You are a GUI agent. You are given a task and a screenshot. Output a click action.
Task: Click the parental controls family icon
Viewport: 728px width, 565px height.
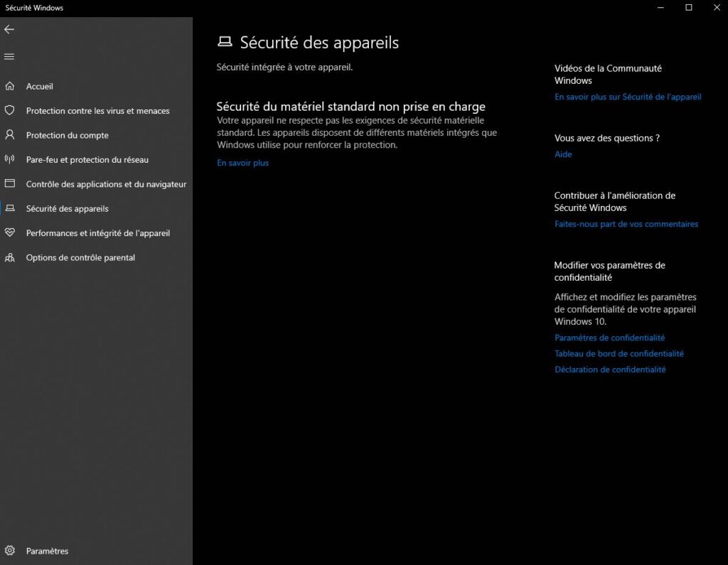tap(10, 257)
